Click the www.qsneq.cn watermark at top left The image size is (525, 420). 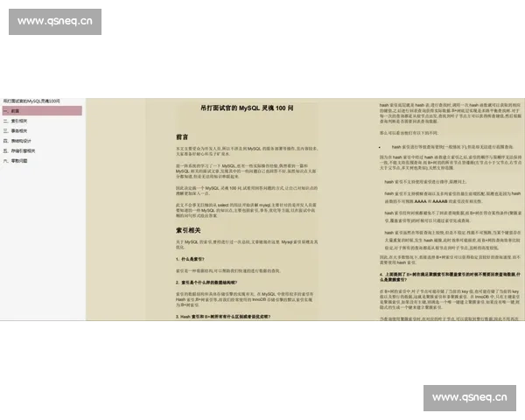pyautogui.click(x=55, y=21)
